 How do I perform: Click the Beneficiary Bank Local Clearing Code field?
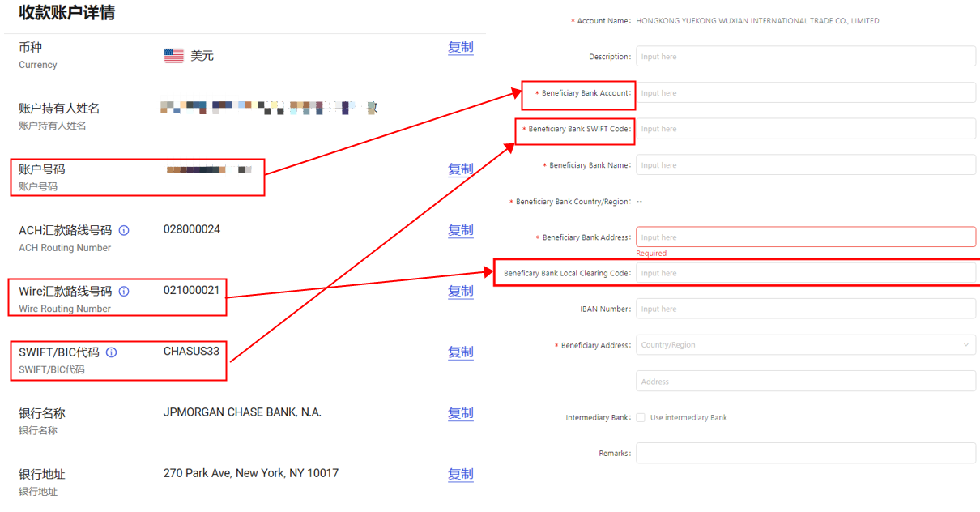pos(805,273)
